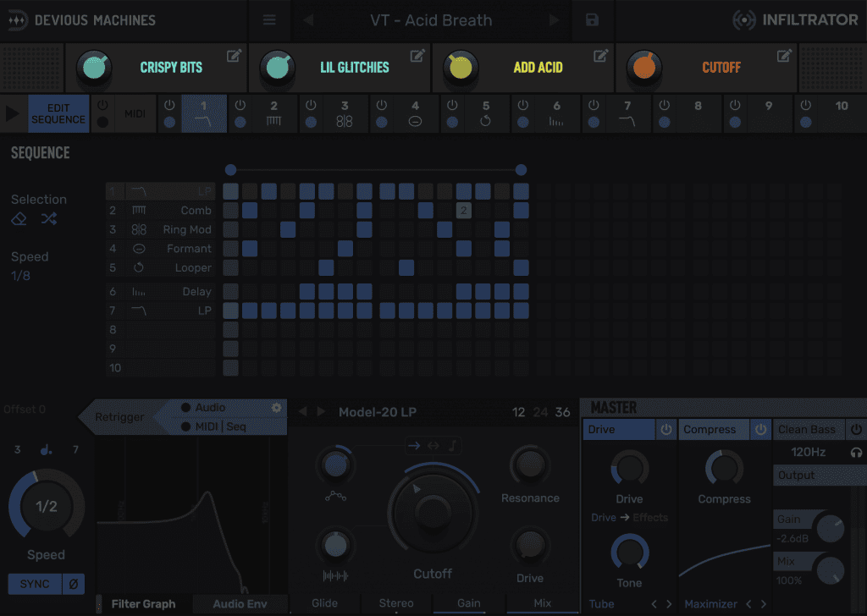Open the Stereo tab
The image size is (867, 616).
tap(396, 603)
